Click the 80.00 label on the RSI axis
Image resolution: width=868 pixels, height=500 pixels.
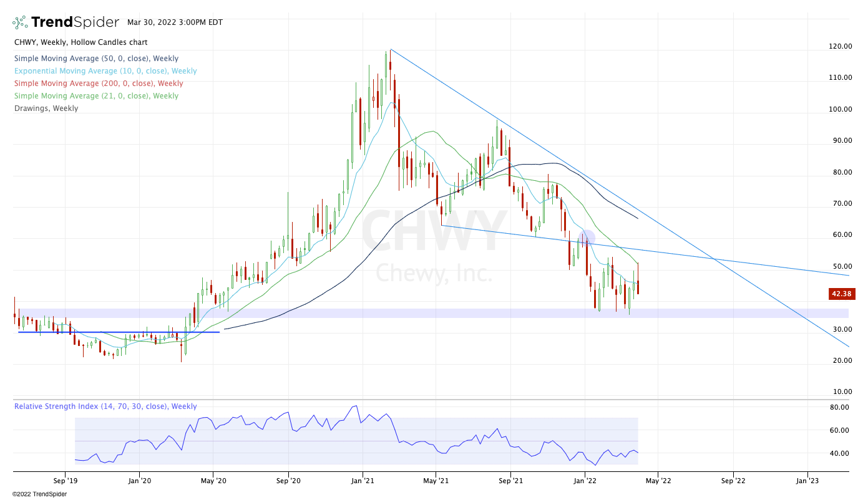pos(841,407)
